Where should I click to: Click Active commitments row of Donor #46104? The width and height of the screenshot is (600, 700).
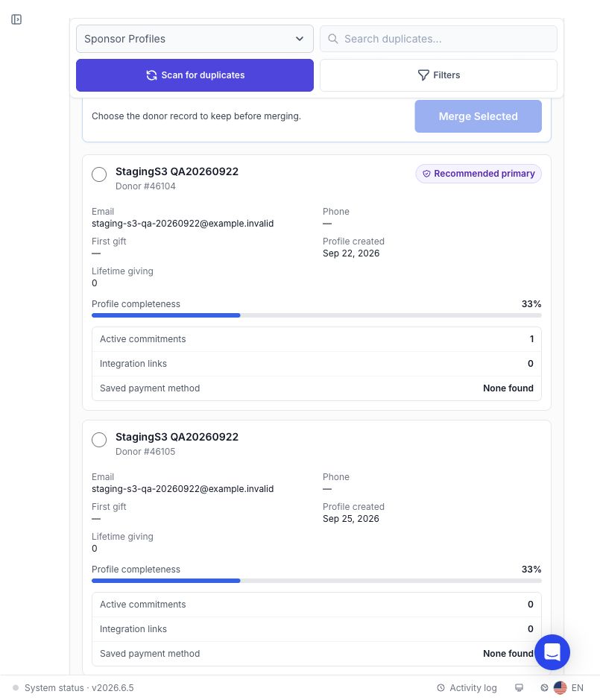317,339
